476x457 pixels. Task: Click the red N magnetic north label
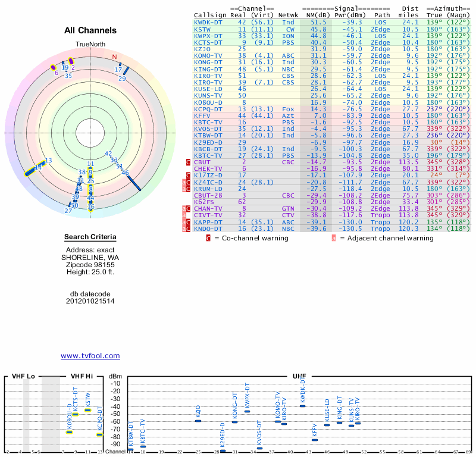click(115, 57)
